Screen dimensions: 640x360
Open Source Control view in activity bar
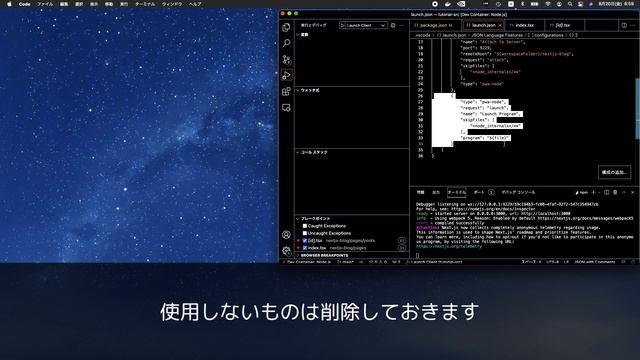tap(287, 60)
